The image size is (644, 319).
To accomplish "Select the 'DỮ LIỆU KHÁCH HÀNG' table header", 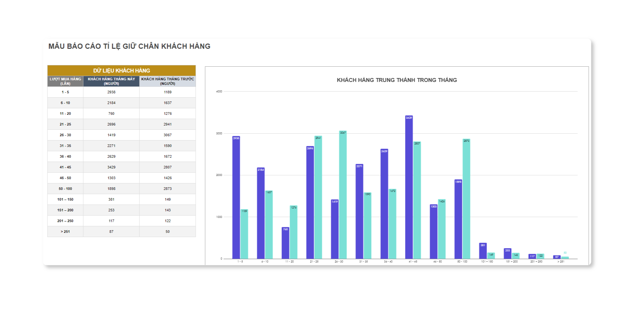I will coord(122,71).
